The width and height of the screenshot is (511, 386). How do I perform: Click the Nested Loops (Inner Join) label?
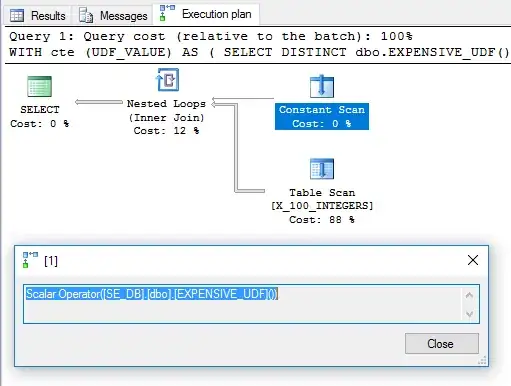tap(166, 117)
